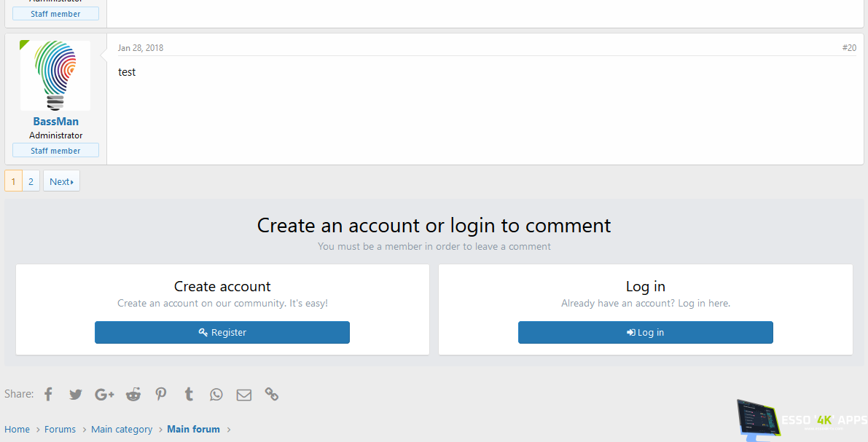Screen dimensions: 868x442
Task: Open BassMan's profile
Action: (55, 121)
